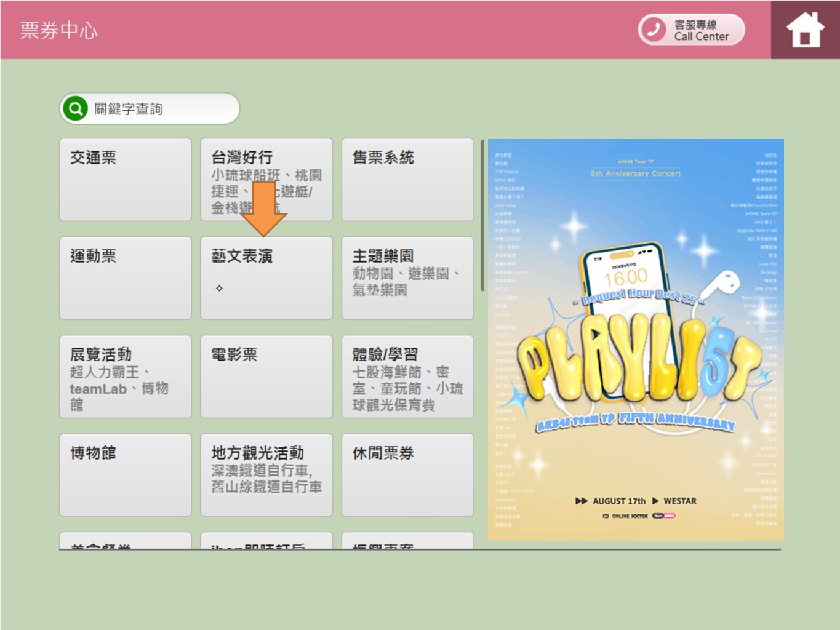Open the 展覽活動 tile

(126, 377)
